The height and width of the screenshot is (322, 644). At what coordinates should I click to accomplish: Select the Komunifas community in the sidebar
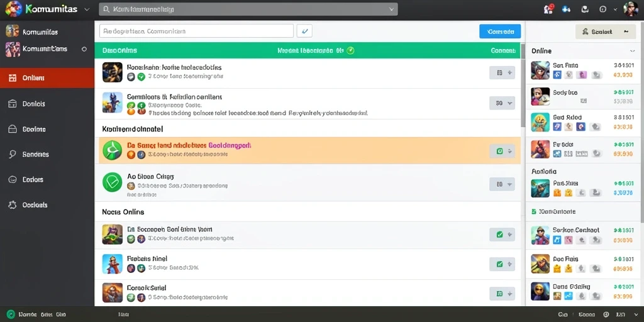pos(40,32)
